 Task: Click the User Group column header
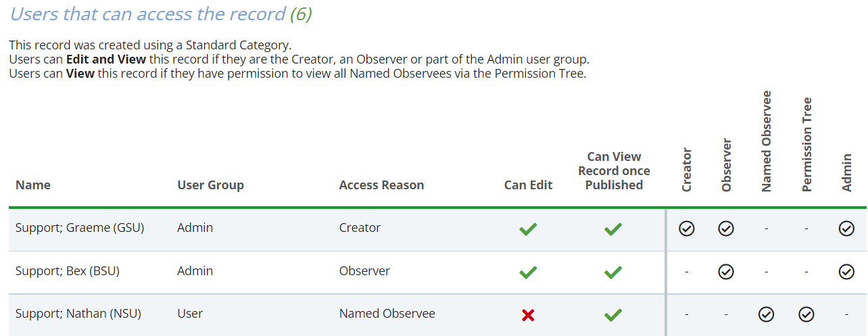click(x=210, y=185)
